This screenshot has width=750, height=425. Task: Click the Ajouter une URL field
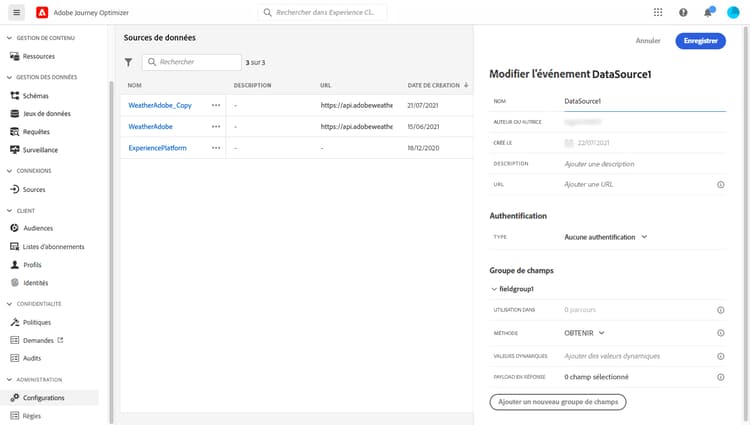click(x=638, y=185)
